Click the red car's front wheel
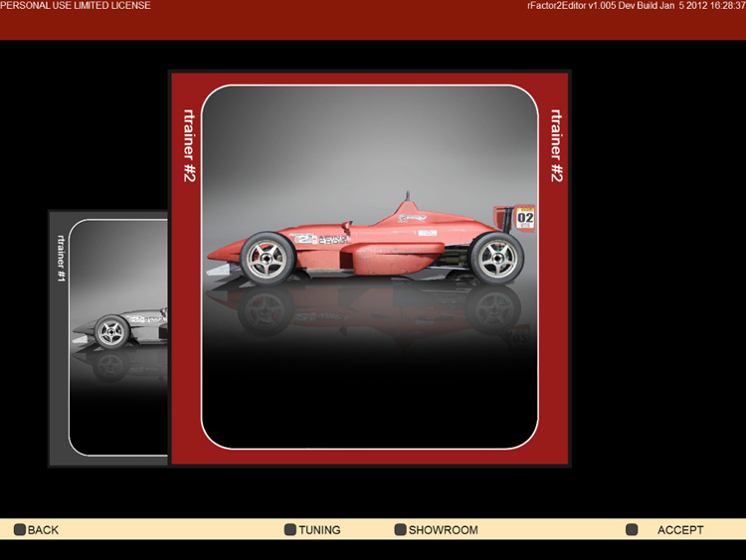This screenshot has height=560, width=746. 265,257
